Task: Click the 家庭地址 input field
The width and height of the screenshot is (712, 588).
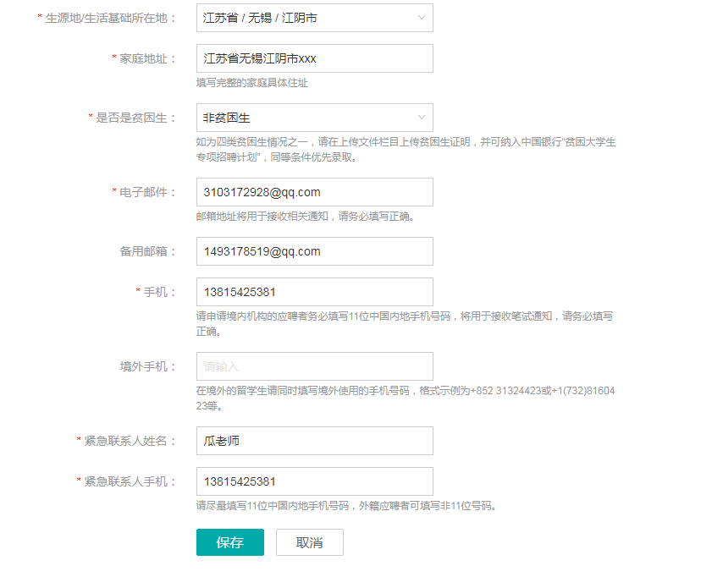Action: 314,58
